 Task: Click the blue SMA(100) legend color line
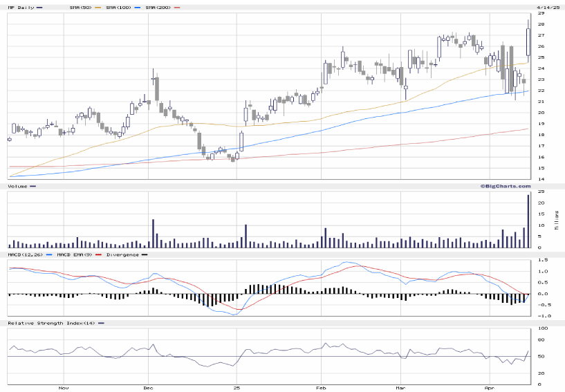pyautogui.click(x=138, y=8)
